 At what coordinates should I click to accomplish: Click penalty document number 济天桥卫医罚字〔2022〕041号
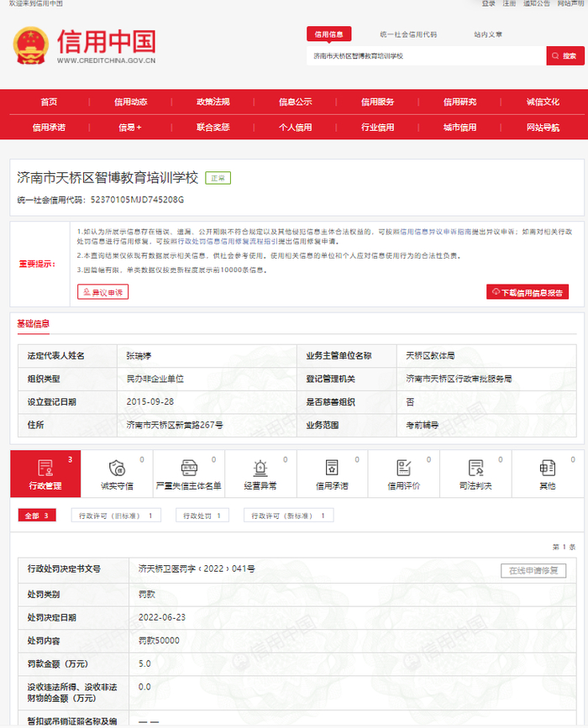pyautogui.click(x=197, y=568)
